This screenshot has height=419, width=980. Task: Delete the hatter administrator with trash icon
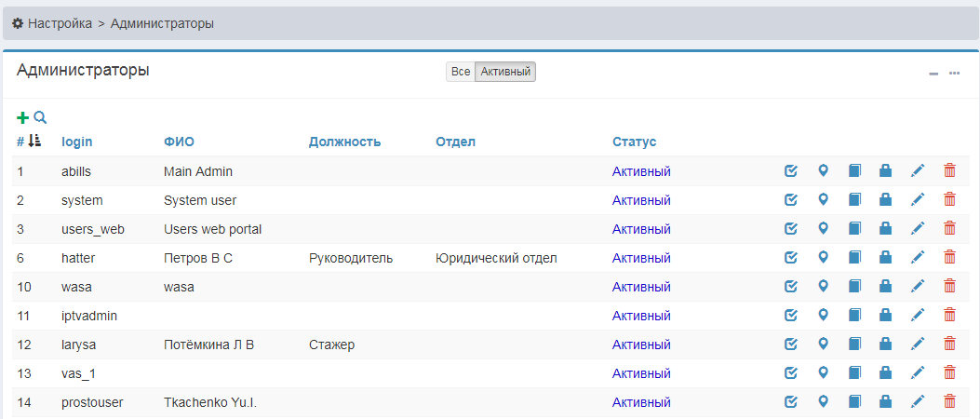pyautogui.click(x=949, y=258)
